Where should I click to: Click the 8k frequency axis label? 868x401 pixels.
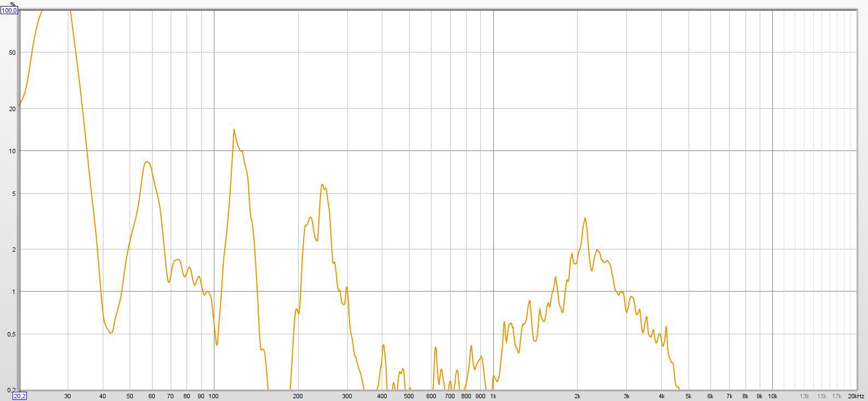click(745, 396)
